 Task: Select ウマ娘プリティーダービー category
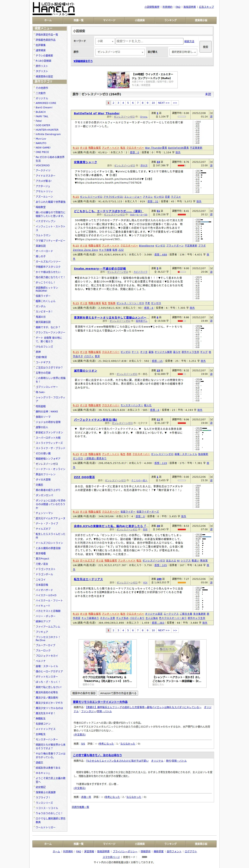[50, 241]
